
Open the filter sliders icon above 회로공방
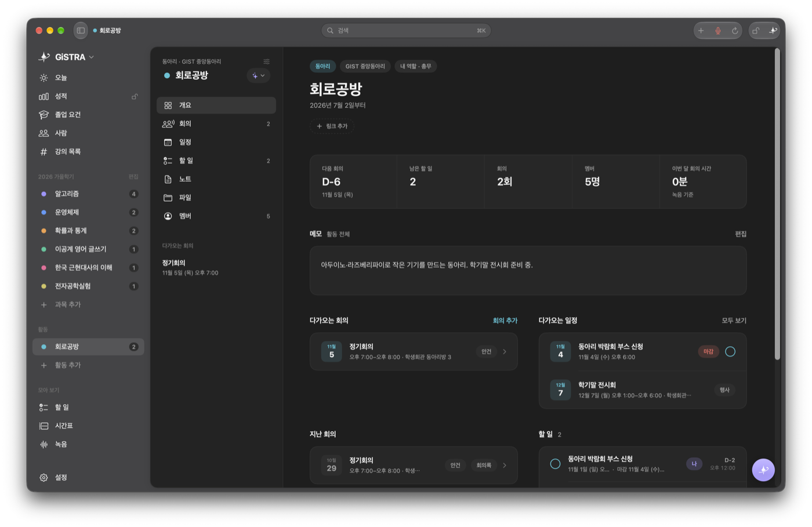pyautogui.click(x=266, y=61)
